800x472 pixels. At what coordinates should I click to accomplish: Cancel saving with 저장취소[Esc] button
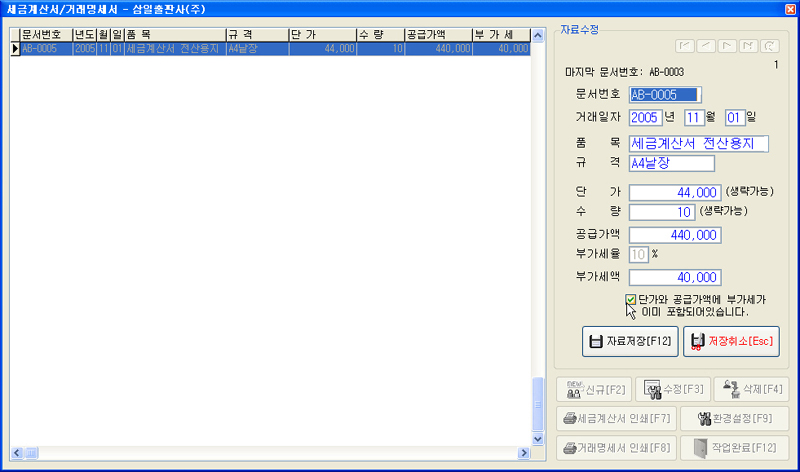click(731, 341)
